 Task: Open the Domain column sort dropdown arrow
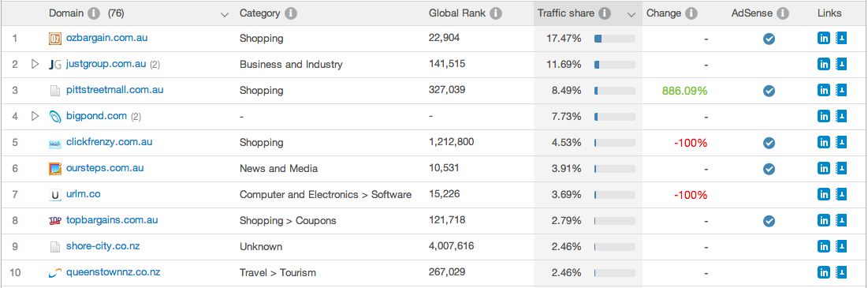pyautogui.click(x=224, y=15)
